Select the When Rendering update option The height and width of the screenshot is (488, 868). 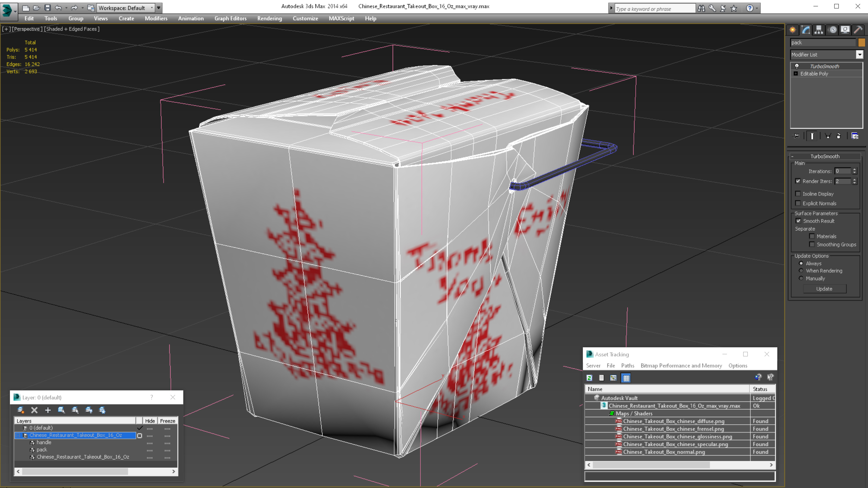point(801,271)
